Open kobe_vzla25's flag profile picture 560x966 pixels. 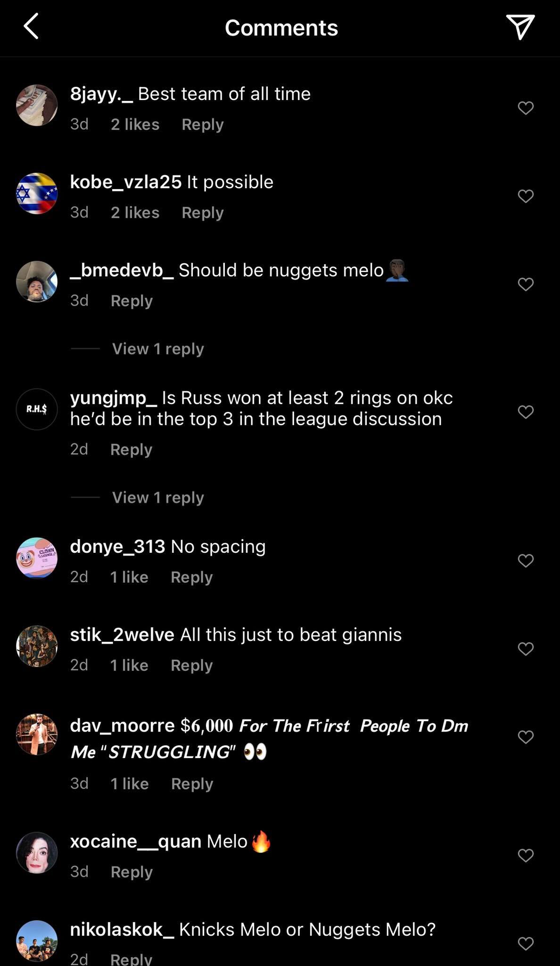(37, 193)
